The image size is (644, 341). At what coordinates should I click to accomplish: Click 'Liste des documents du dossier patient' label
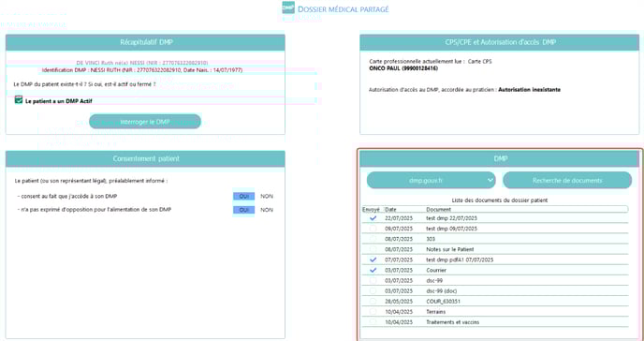(500, 200)
